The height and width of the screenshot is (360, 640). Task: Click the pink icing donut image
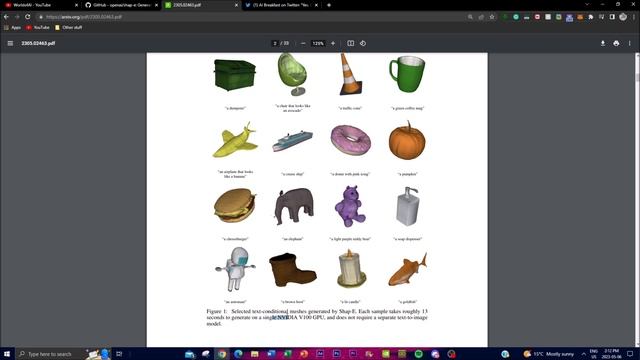coord(351,140)
